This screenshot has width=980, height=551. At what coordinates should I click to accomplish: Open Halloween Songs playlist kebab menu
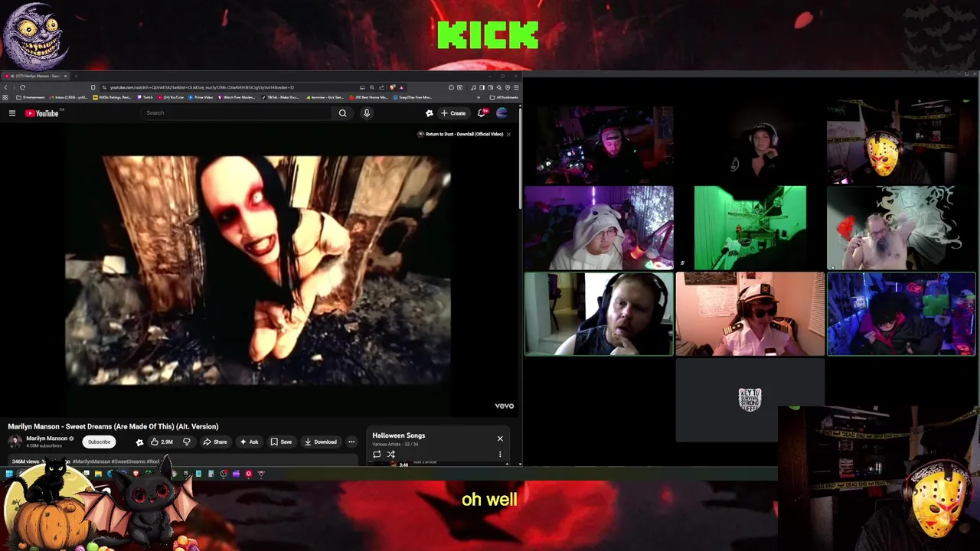coord(500,454)
